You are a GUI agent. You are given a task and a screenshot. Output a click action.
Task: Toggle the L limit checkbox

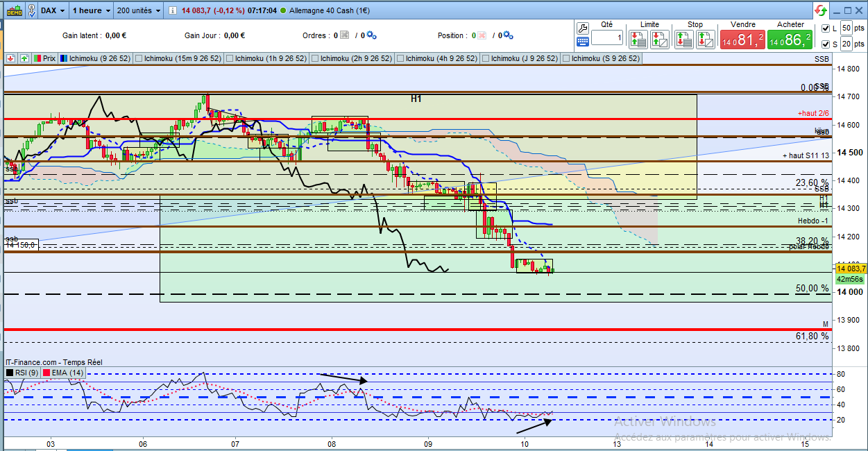click(x=825, y=28)
